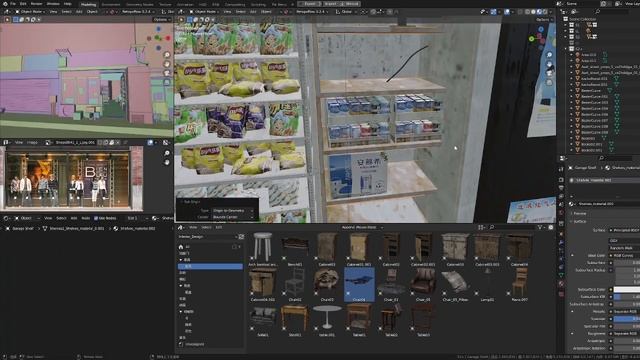Open the Retopoflow dropdown in left viewport header
This screenshot has width=640, height=360.
138,12
